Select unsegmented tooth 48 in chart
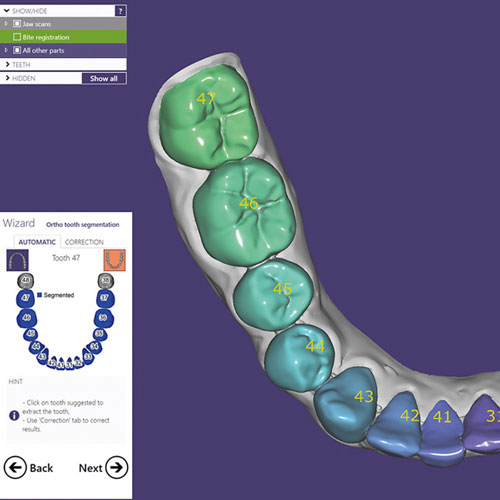 click(26, 281)
